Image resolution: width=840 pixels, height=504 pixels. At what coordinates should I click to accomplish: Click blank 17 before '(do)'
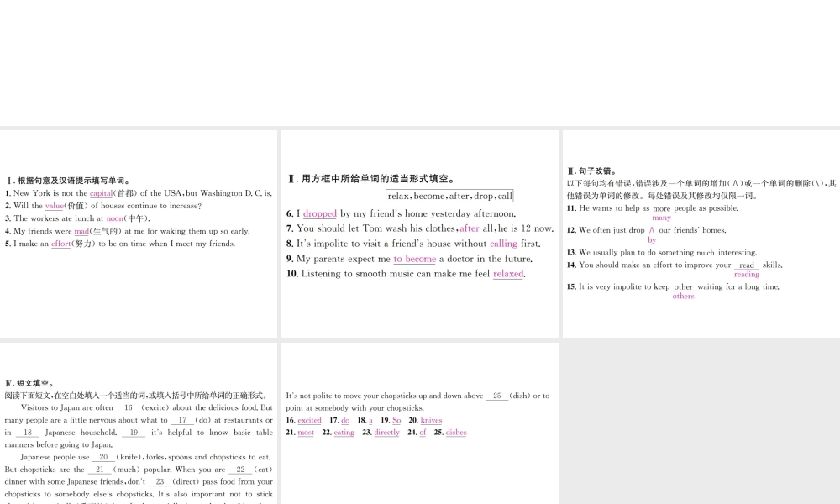tap(182, 421)
